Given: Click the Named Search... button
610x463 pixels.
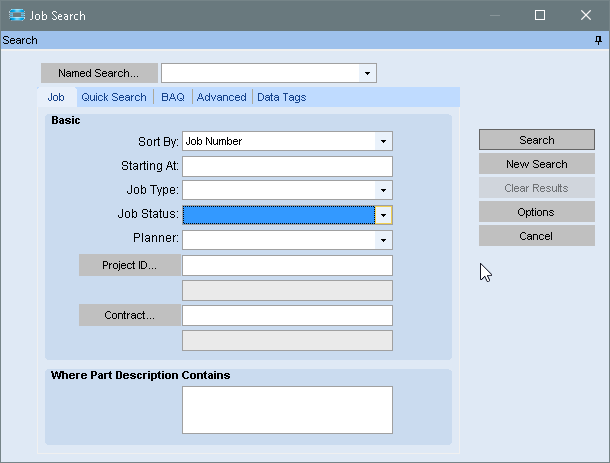Looking at the screenshot, I should tap(98, 73).
